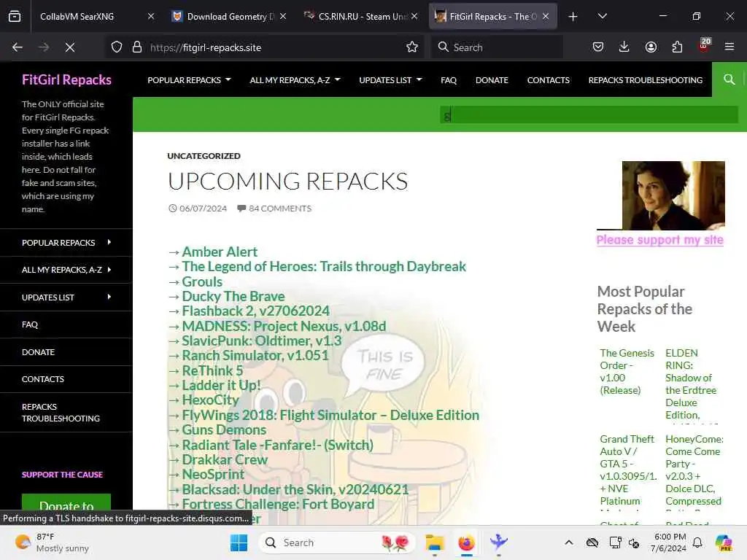Expand All My Repacks A-Z top menu
Viewport: 747px width, 560px height.
point(295,80)
